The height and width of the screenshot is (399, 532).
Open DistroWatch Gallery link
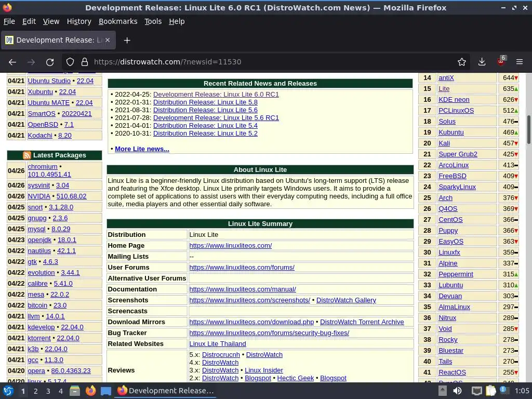346,300
